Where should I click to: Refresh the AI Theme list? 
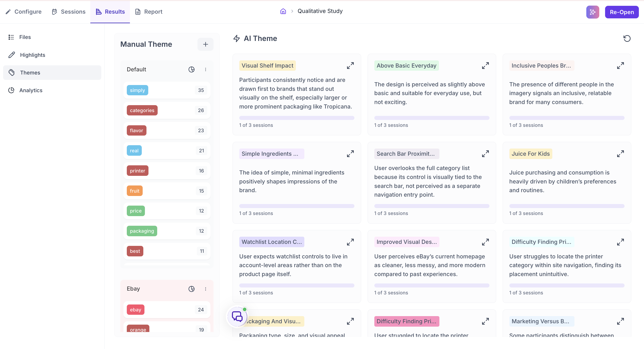tap(627, 38)
